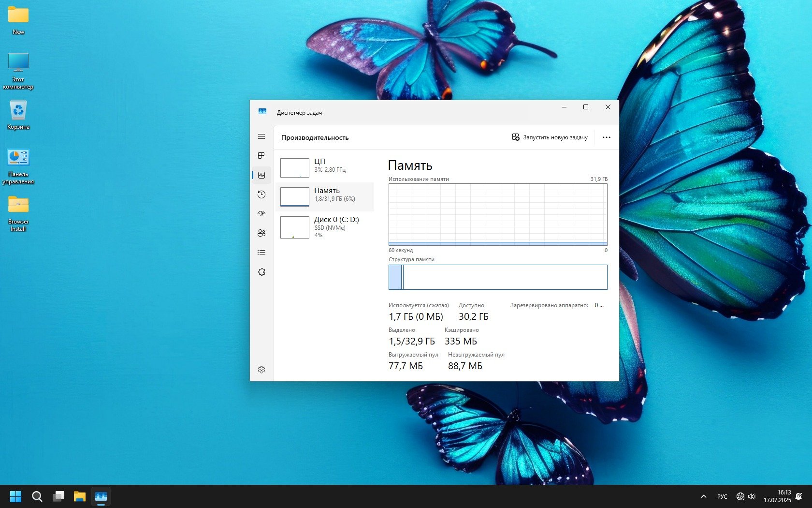Open Task Manager settings gear

(261, 370)
